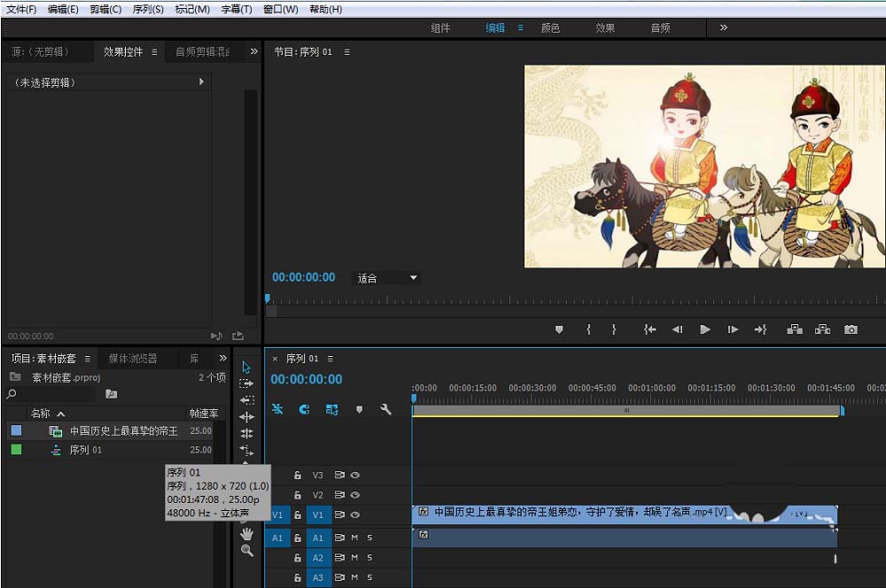Expand the workspace overflow chevron
886x588 pixels.
click(724, 27)
